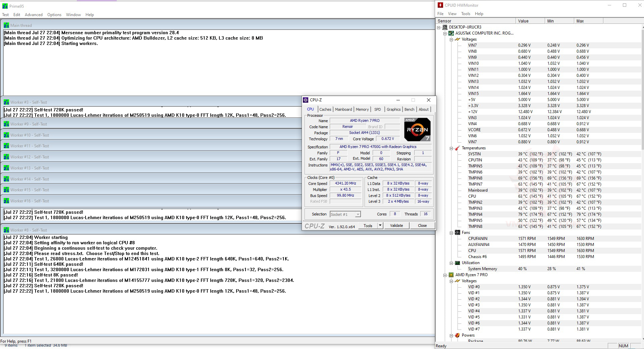The image size is (644, 349).
Task: Click the Utilization icon in HWMonitor tree
Action: pyautogui.click(x=458, y=263)
